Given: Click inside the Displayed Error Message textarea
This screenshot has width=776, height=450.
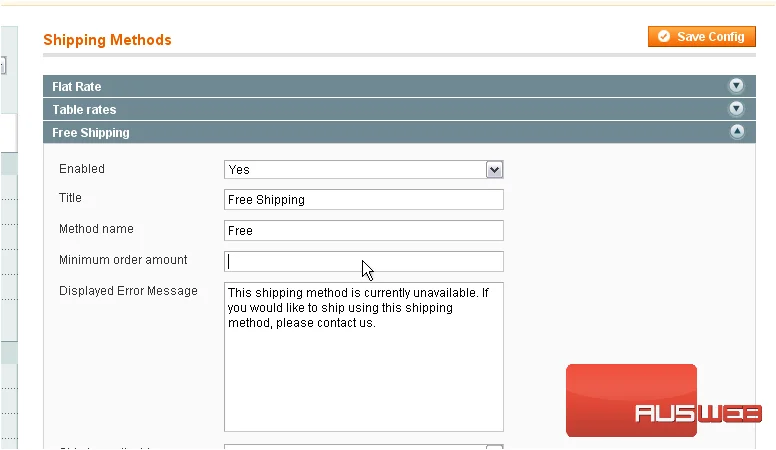Looking at the screenshot, I should [364, 357].
